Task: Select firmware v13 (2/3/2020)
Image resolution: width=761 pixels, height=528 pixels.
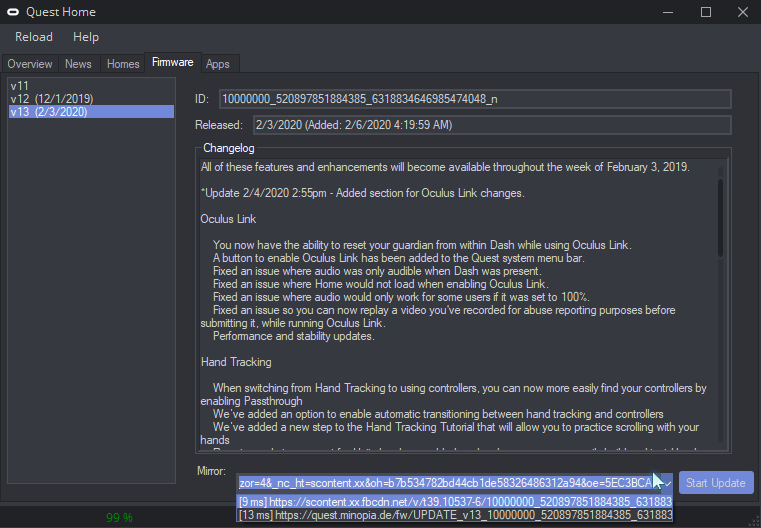Action: point(91,112)
